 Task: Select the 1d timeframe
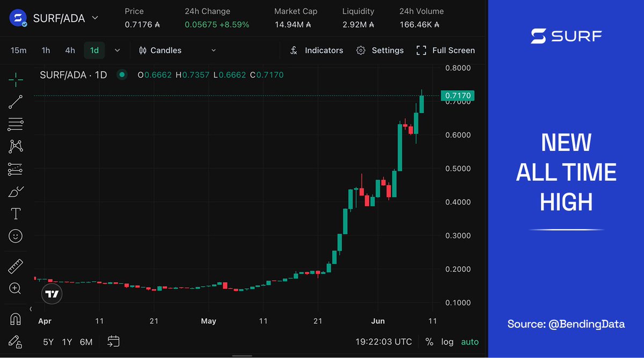pyautogui.click(x=94, y=50)
